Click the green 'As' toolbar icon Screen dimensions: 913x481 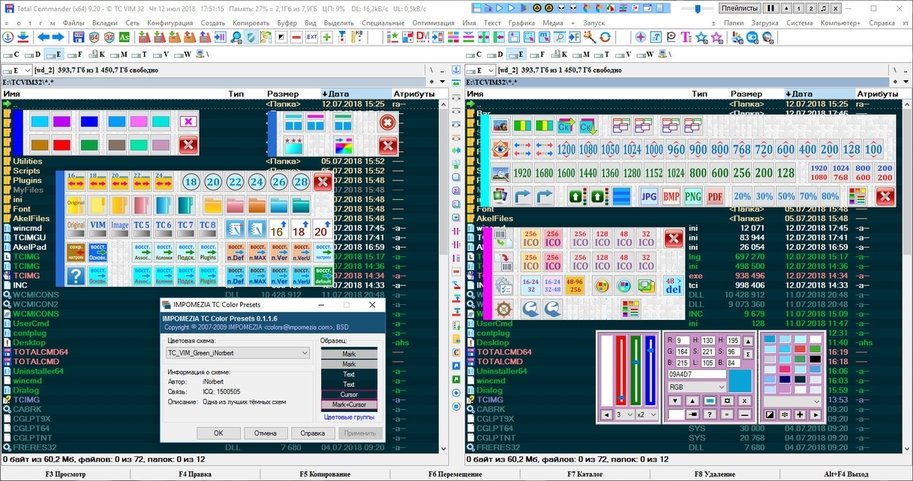pos(124,37)
